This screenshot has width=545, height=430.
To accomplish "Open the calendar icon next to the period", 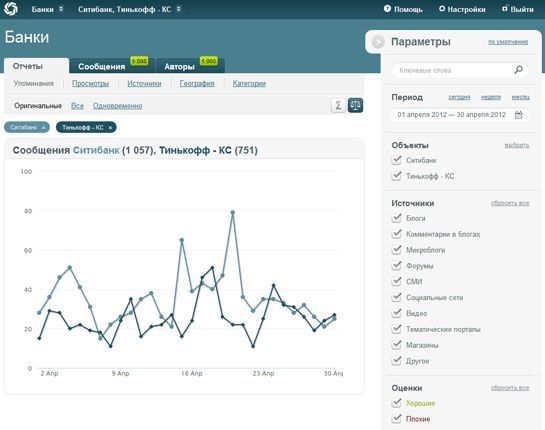I will [x=519, y=114].
